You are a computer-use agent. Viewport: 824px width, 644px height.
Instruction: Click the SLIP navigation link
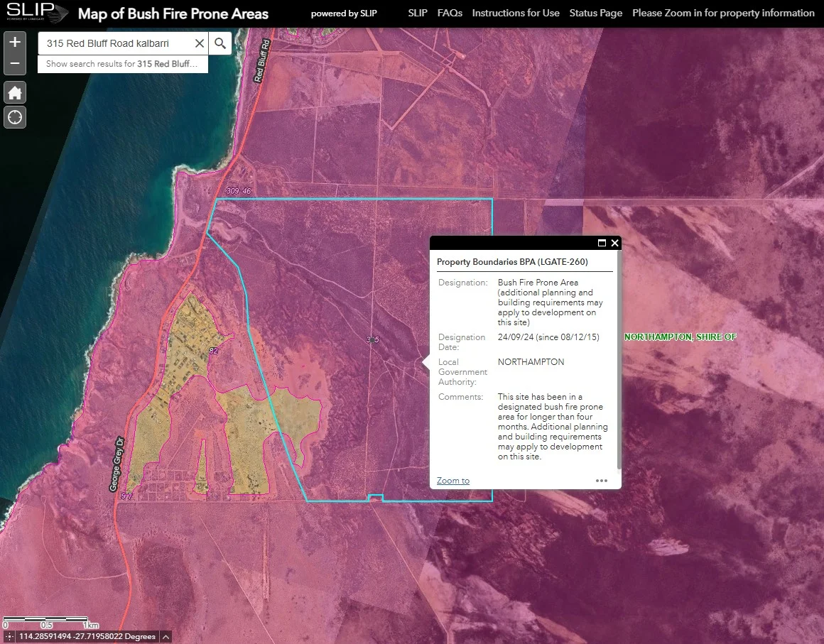tap(418, 13)
